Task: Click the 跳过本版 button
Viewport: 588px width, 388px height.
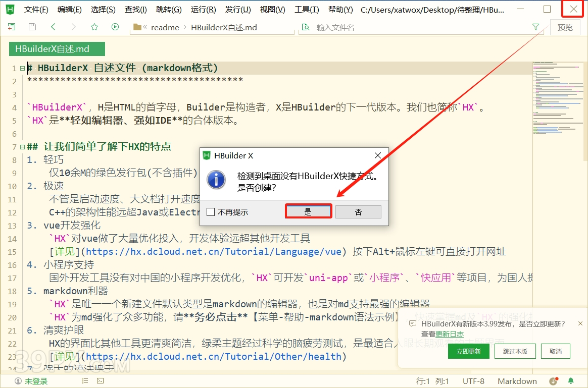Action: click(x=515, y=351)
